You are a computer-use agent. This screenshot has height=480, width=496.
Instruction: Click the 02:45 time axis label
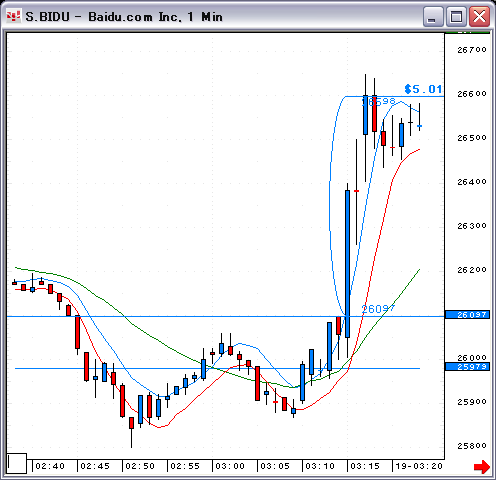(x=95, y=466)
